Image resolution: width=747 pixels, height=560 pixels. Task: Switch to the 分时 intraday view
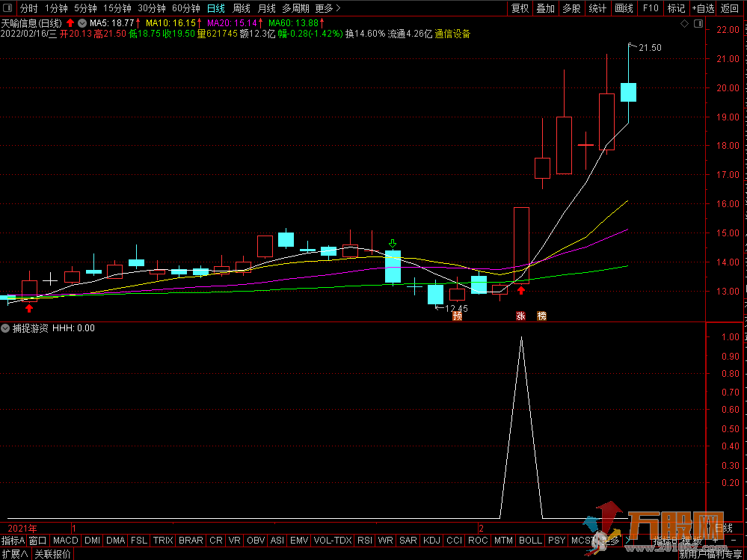click(29, 8)
